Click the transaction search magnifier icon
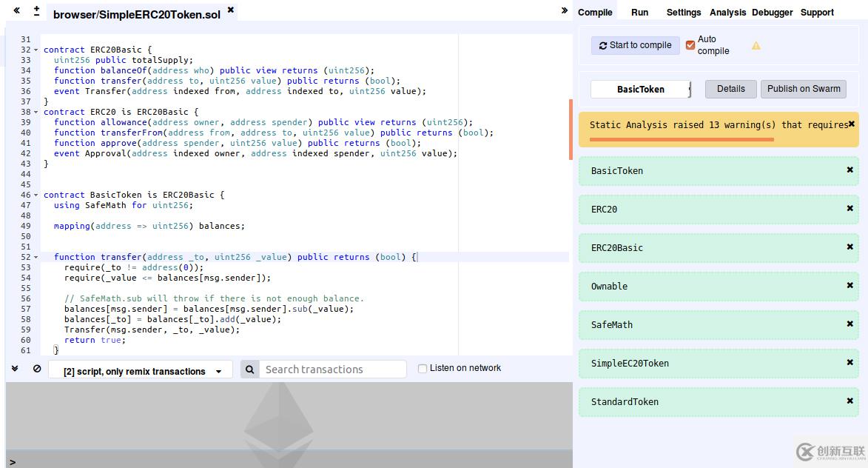The image size is (868, 468). point(250,370)
